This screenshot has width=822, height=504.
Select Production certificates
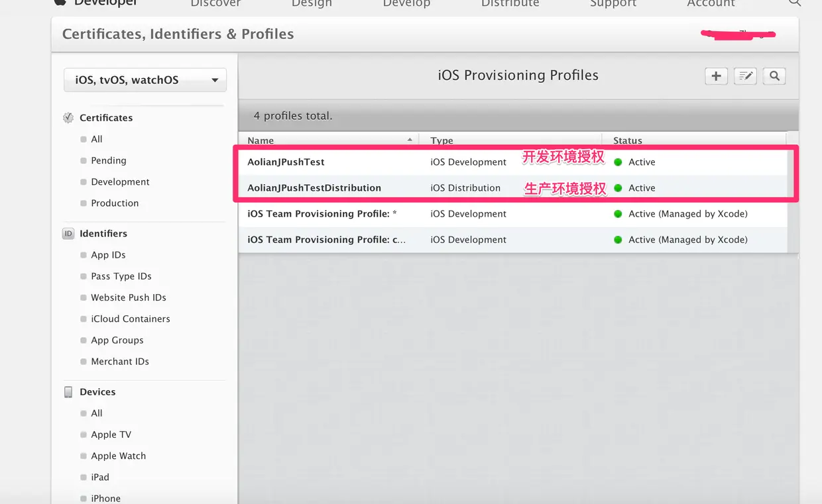115,203
